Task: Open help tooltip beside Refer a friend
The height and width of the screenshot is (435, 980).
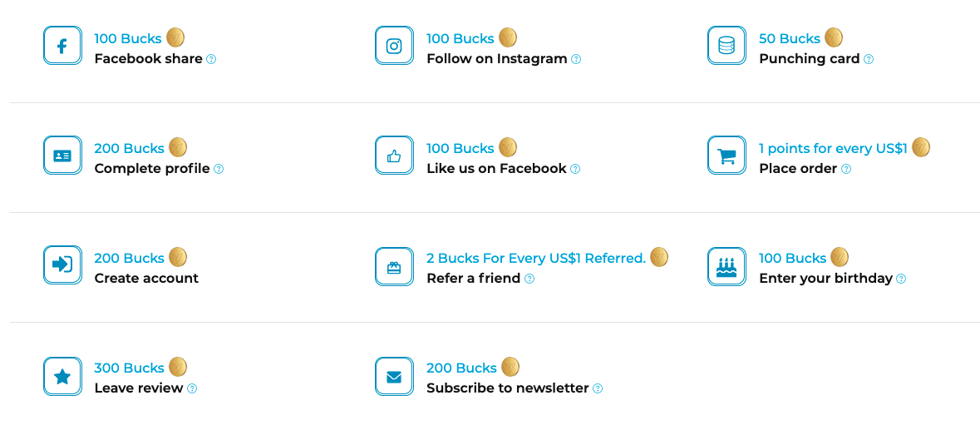Action: (529, 279)
